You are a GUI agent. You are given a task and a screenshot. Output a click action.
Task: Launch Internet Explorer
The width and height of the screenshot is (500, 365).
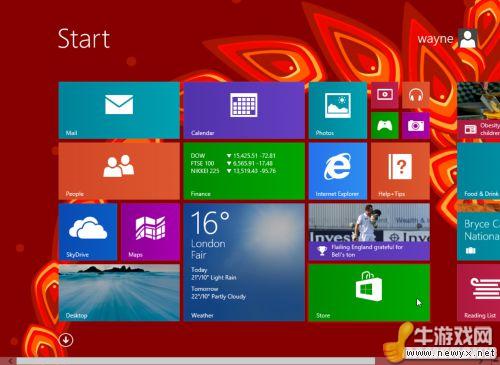338,171
